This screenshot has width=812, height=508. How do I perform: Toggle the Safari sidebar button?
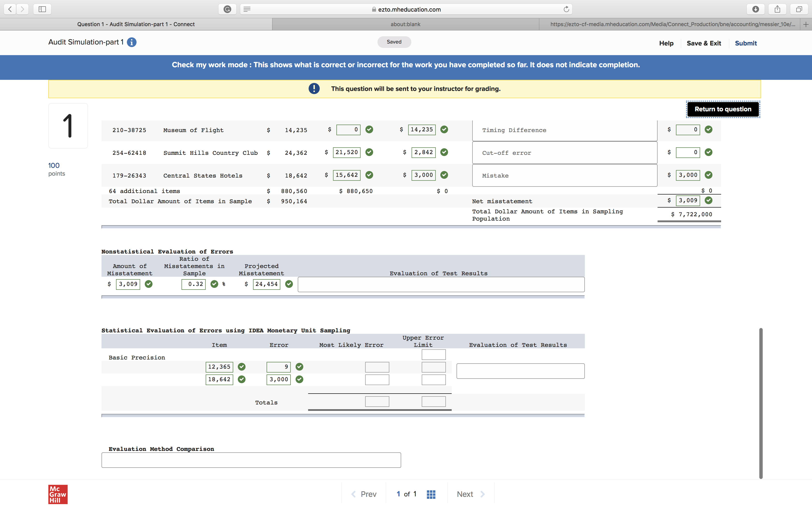click(42, 9)
